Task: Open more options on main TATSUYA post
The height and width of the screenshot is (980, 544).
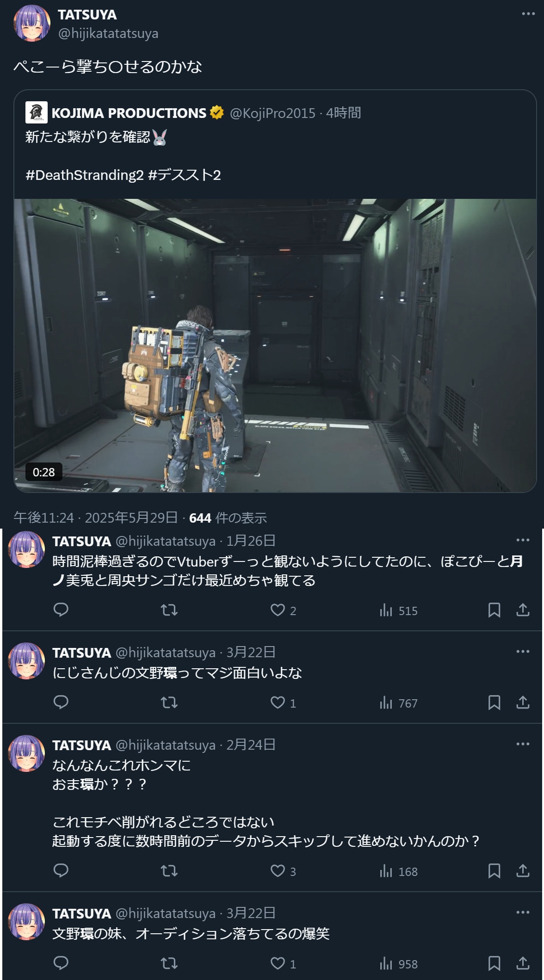Action: coord(528,14)
